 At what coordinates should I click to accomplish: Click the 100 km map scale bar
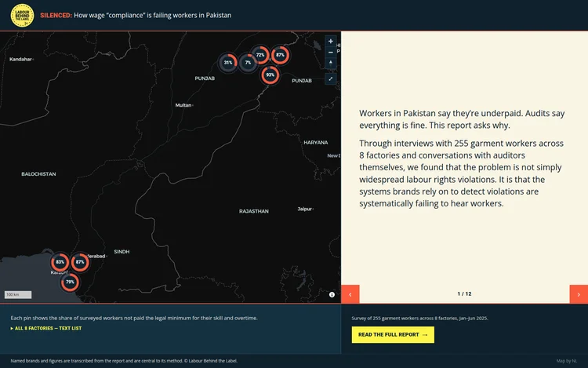[18, 295]
